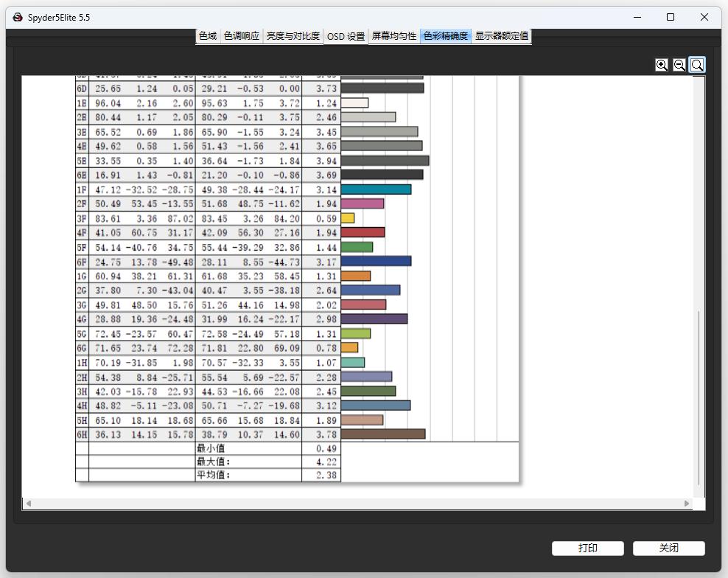Screen dimensions: 728x578
Task: Click the yellow color bar for patch 3F
Action: tap(348, 218)
